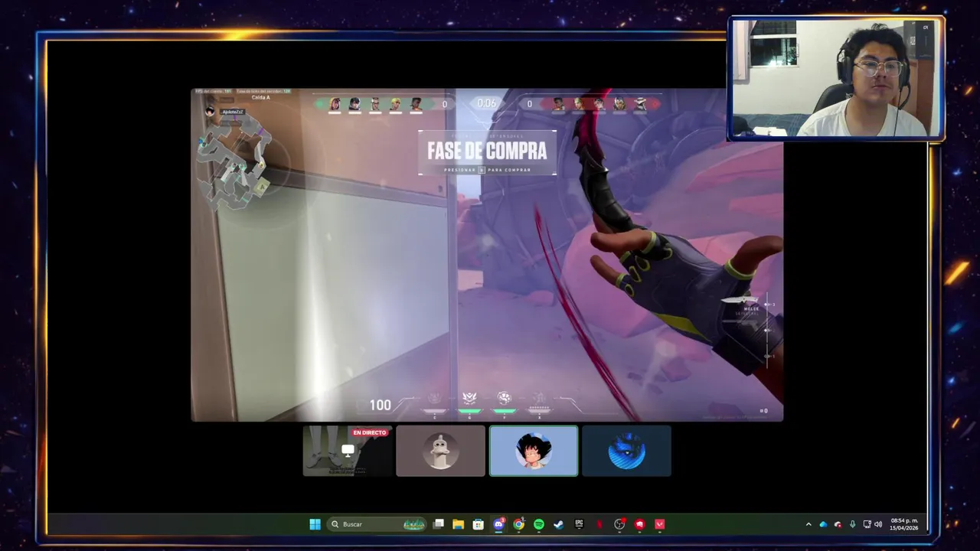980x551 pixels.
Task: Open Steam from the taskbar
Action: pos(559,524)
